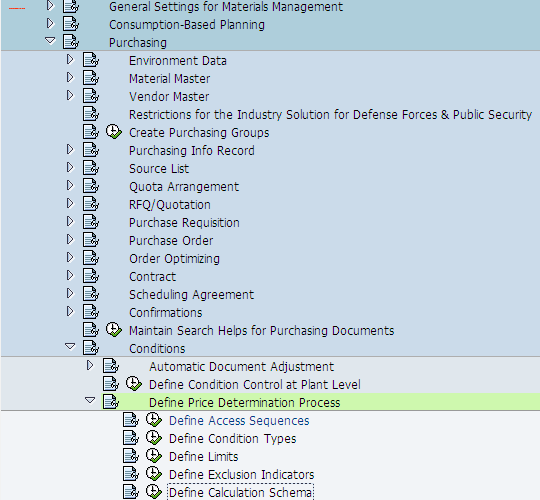This screenshot has height=500, width=540.
Task: Expand Automatic Document Adjustment node
Action: [x=90, y=365]
